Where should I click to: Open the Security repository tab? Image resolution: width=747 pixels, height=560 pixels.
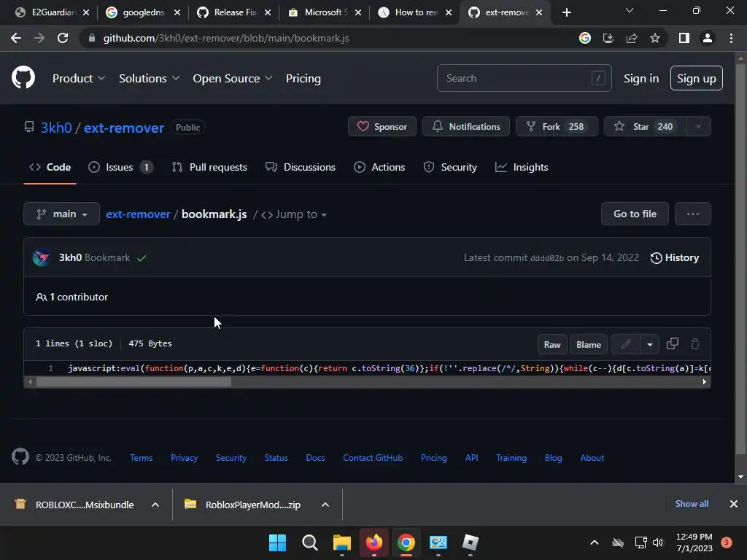[x=449, y=167]
